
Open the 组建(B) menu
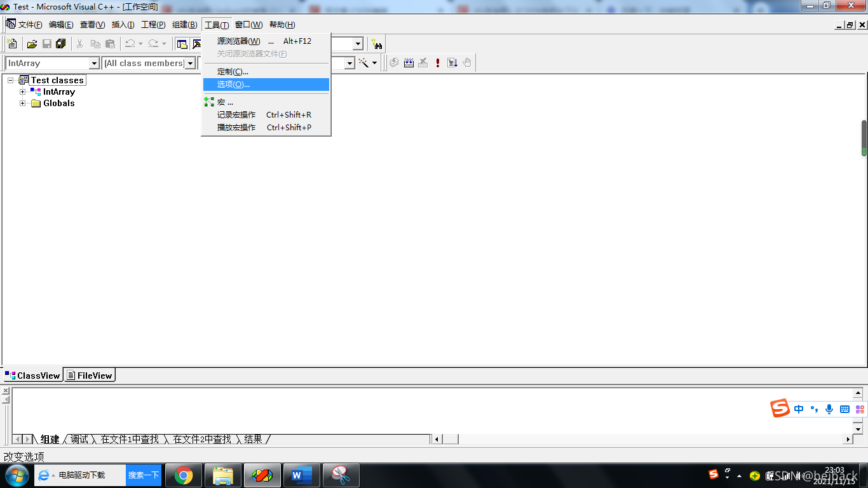coord(184,25)
